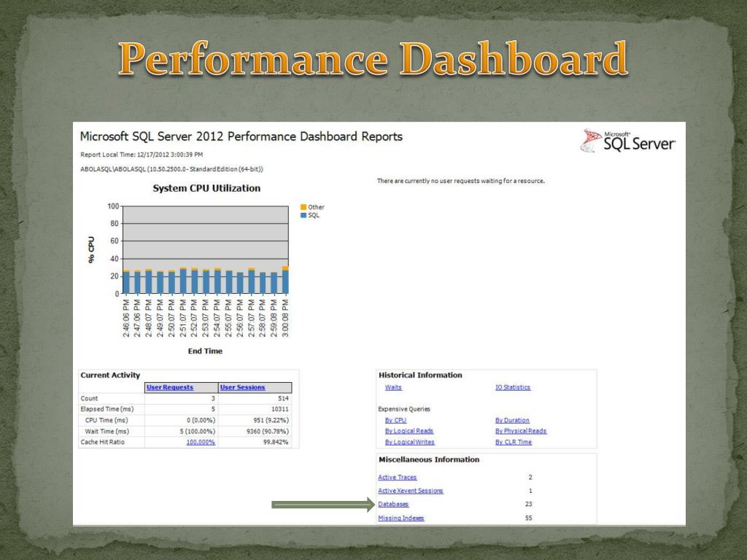
Task: Click the Expensive Queries label
Action: tap(404, 409)
